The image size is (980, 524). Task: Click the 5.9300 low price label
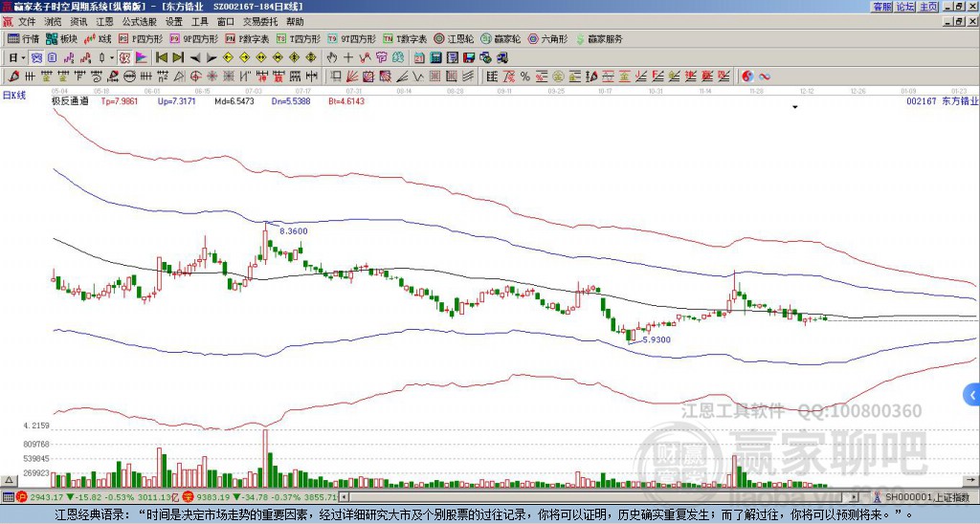(x=657, y=339)
